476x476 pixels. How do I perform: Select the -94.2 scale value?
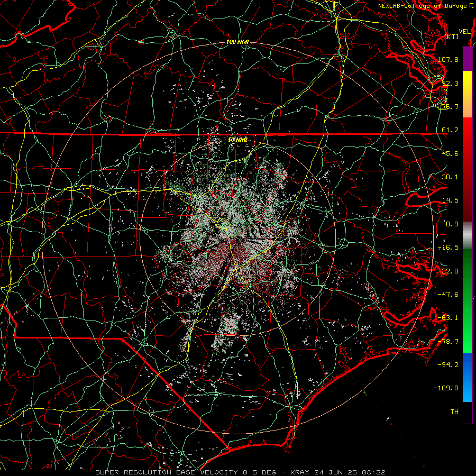[448, 364]
